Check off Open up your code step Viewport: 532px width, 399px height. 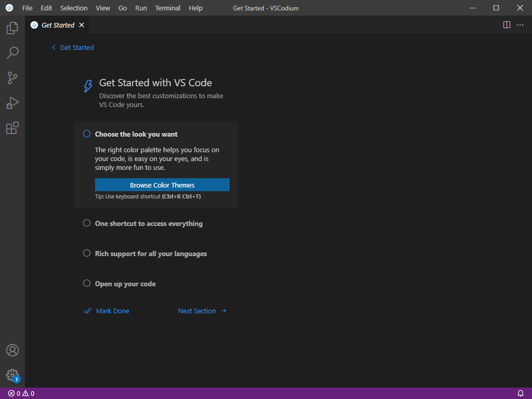coord(87,283)
